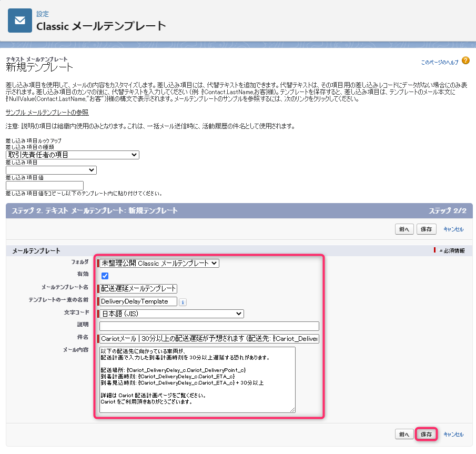Click the 件名 subject input field
This screenshot has height=454, width=476.
[x=209, y=339]
